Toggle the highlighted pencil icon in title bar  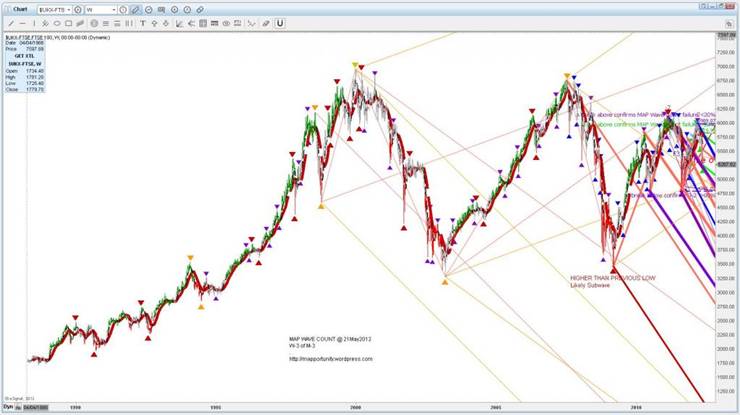pos(135,9)
